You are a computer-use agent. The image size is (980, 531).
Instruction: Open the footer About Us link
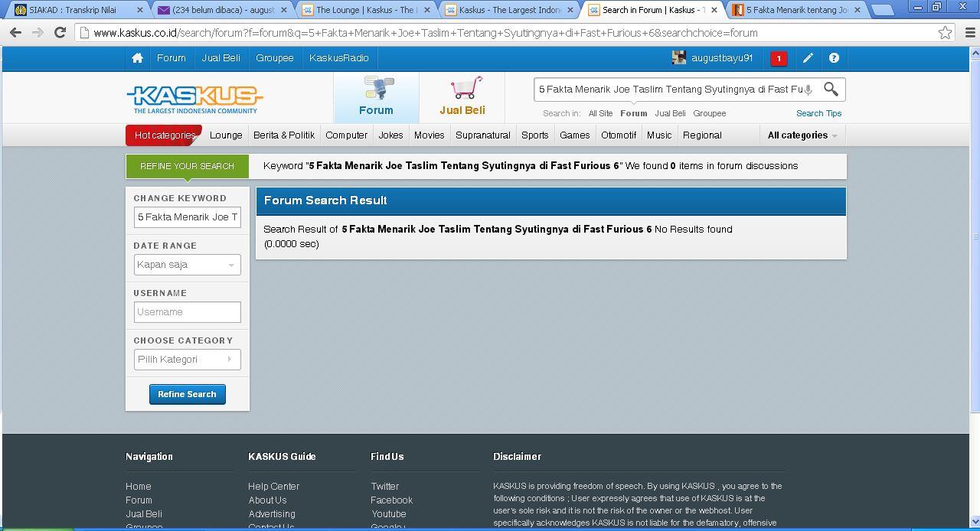pos(267,500)
